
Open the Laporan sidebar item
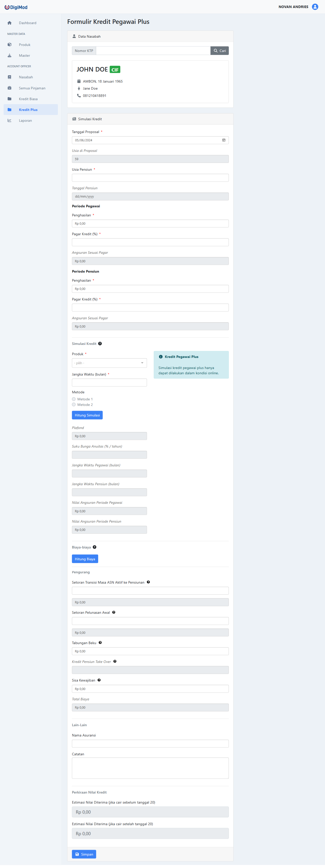tap(25, 120)
